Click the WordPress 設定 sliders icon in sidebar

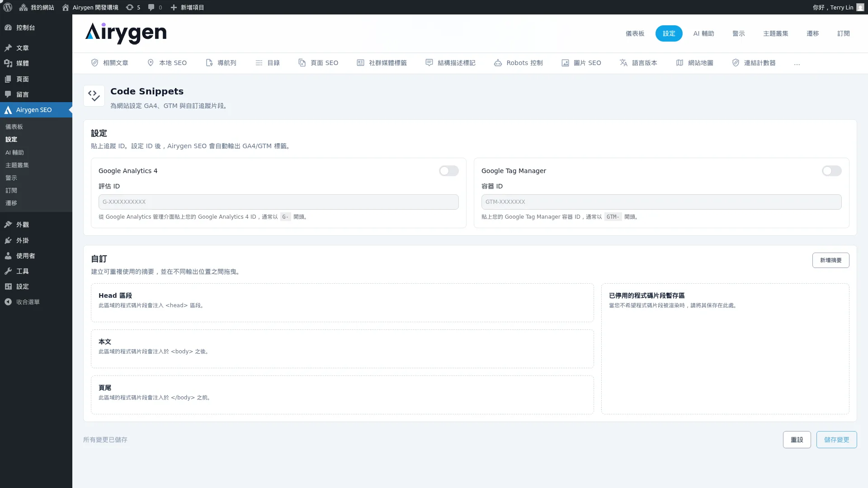click(8, 286)
